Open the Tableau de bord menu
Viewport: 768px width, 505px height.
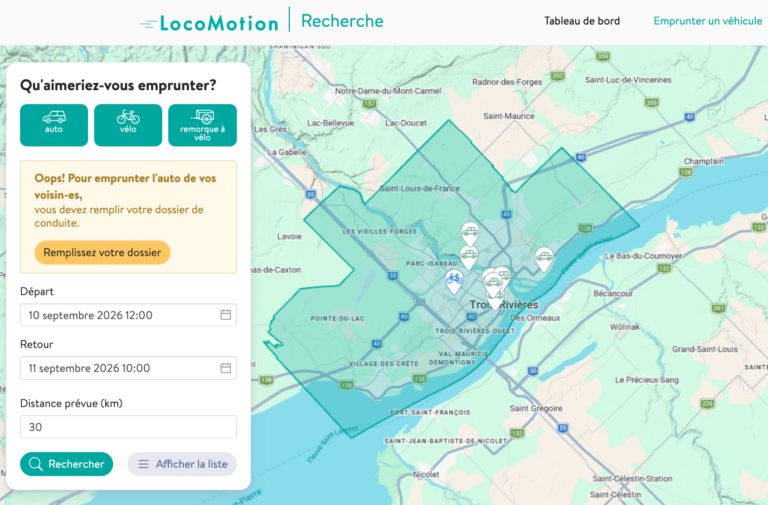582,21
